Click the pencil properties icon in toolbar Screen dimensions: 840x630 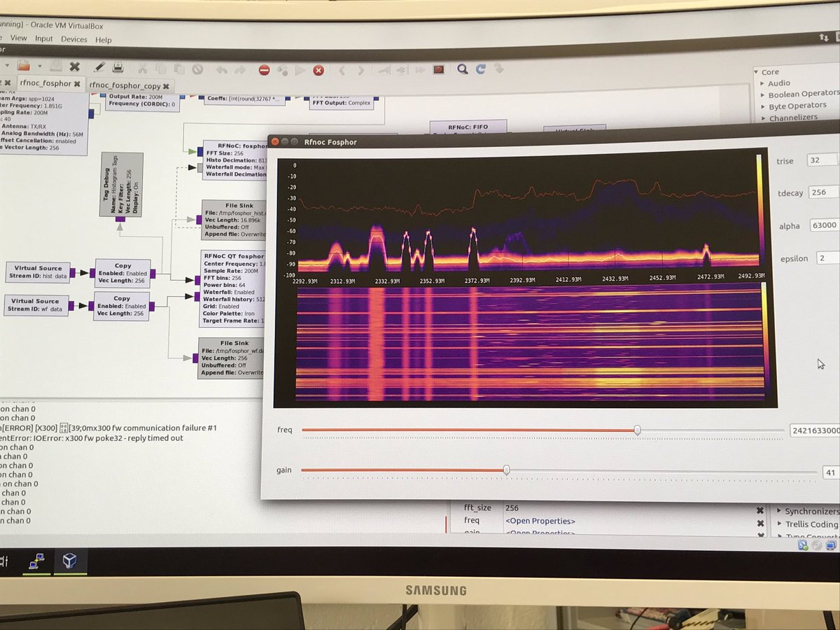click(99, 67)
